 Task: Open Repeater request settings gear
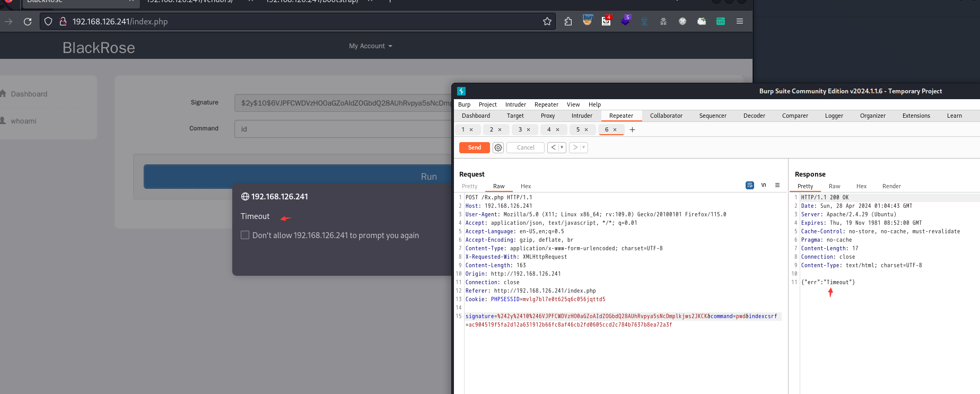coord(498,147)
